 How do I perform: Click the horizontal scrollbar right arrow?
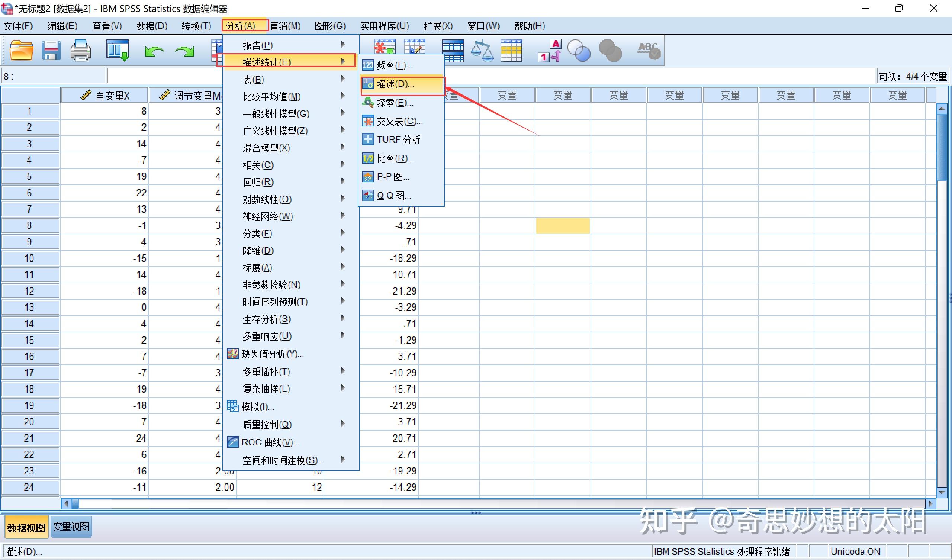pyautogui.click(x=930, y=503)
